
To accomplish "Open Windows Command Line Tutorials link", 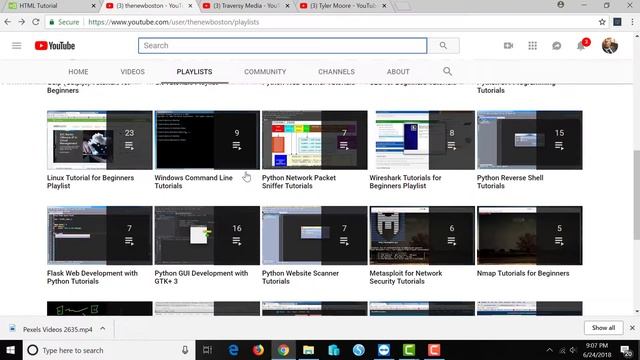I will (193, 182).
